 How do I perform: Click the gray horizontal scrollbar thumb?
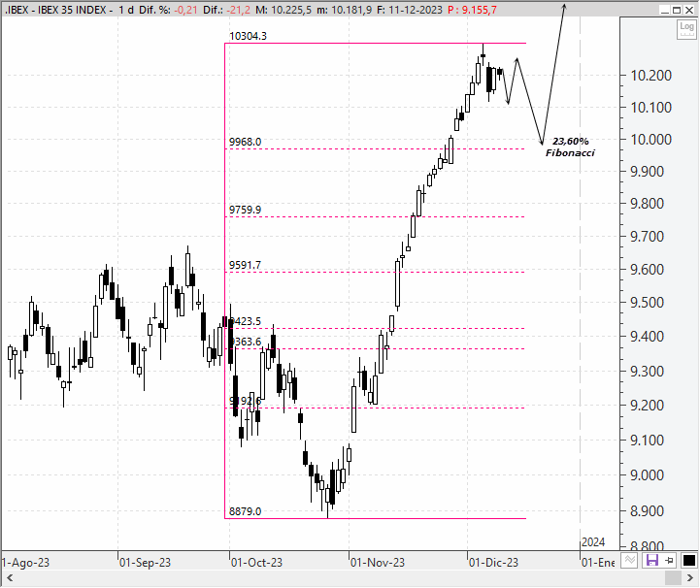tap(673, 578)
